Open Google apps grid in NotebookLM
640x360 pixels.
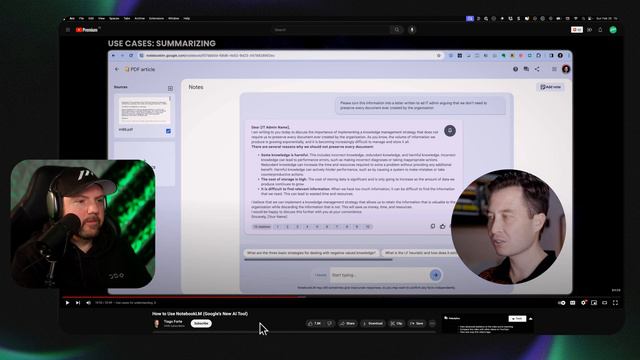554,69
